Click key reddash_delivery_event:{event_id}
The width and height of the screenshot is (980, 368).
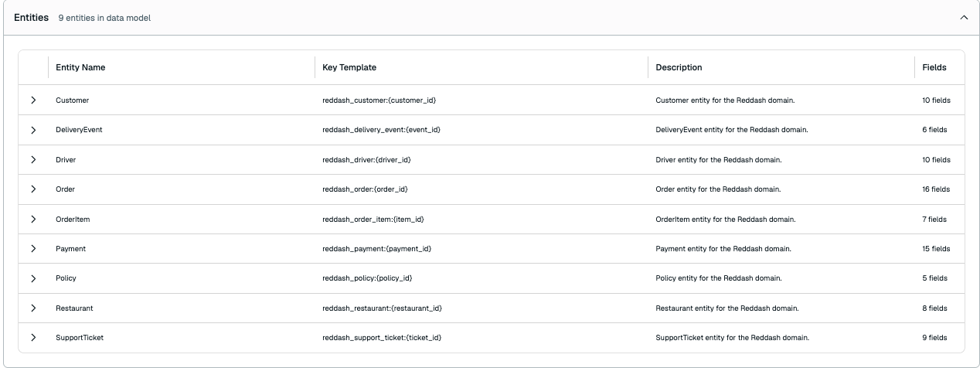click(x=381, y=130)
